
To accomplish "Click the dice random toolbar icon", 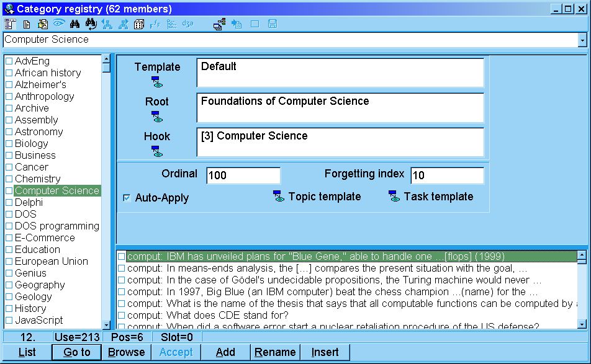I will tap(139, 24).
